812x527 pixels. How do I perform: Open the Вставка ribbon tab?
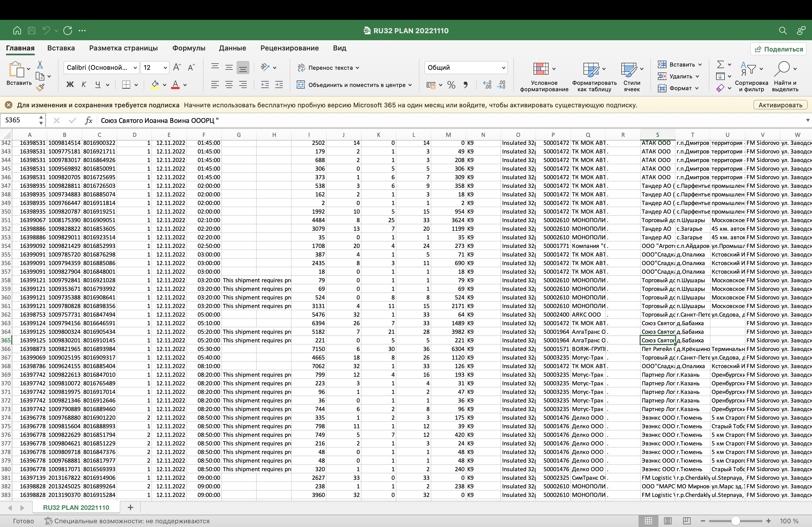[x=61, y=48]
